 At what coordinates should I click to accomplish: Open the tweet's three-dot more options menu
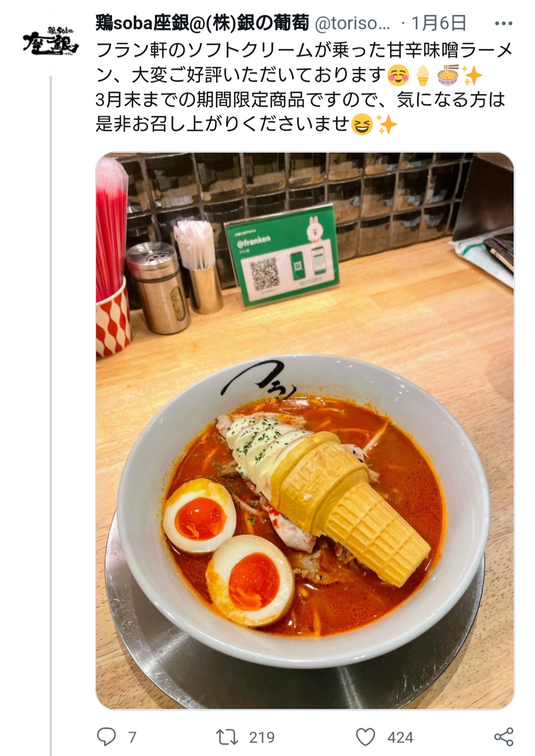tap(503, 23)
